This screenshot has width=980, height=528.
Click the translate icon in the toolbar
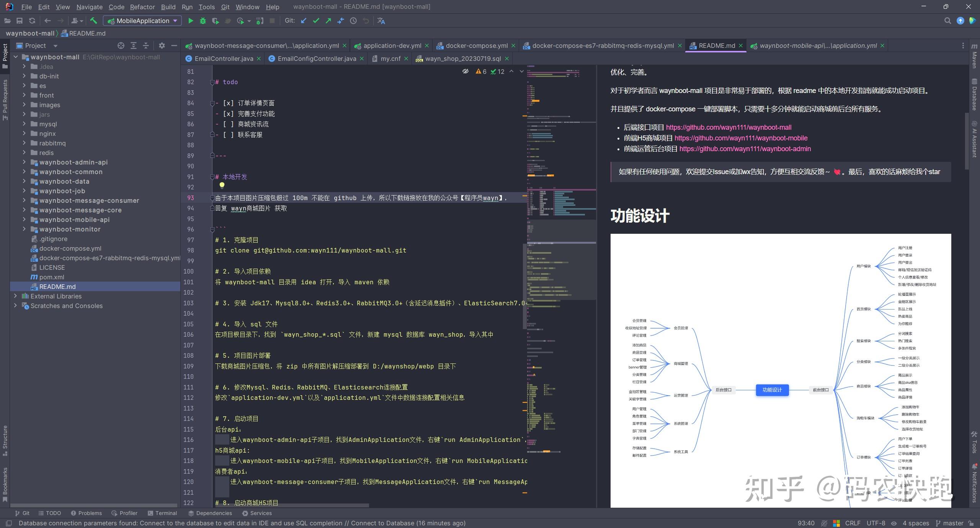(381, 21)
